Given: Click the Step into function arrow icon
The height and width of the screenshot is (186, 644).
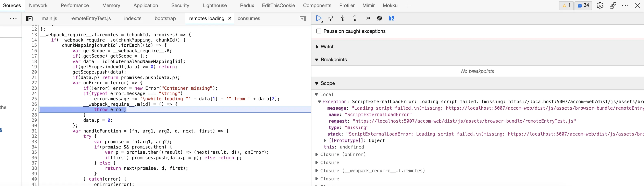Looking at the screenshot, I should pyautogui.click(x=343, y=18).
